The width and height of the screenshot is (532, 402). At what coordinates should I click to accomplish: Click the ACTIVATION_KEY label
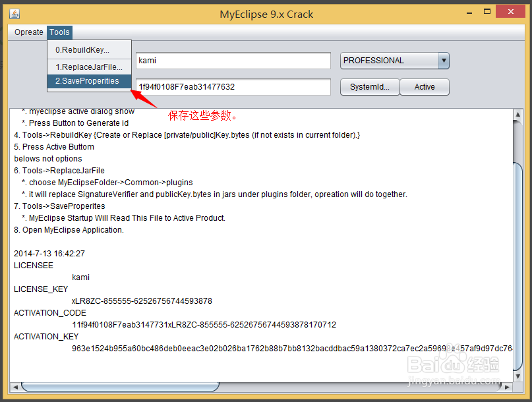[45, 337]
